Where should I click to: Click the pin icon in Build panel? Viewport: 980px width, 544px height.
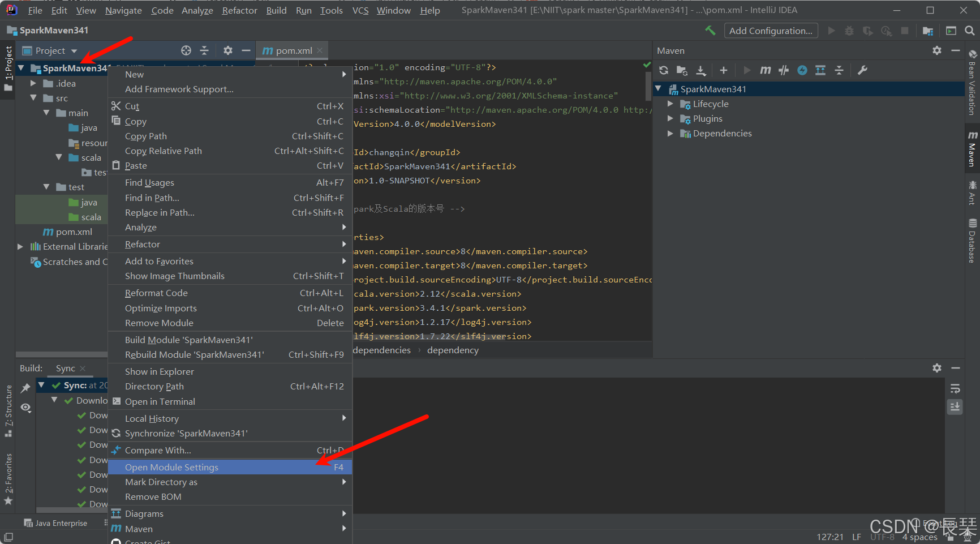[25, 388]
